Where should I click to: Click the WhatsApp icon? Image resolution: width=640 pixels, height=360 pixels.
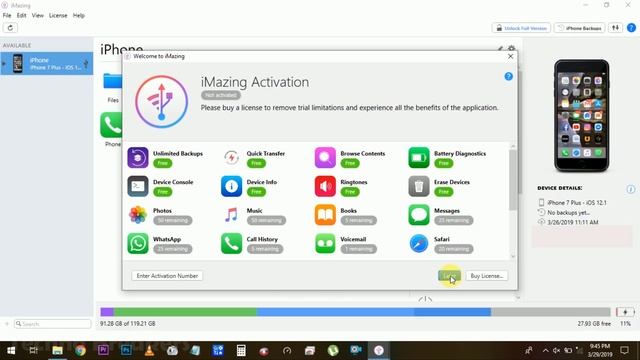click(x=138, y=243)
